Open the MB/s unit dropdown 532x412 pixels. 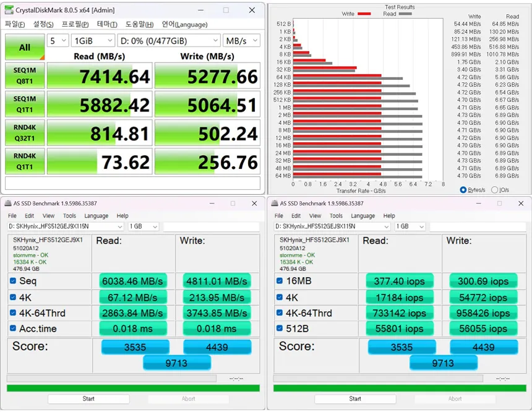tap(241, 41)
